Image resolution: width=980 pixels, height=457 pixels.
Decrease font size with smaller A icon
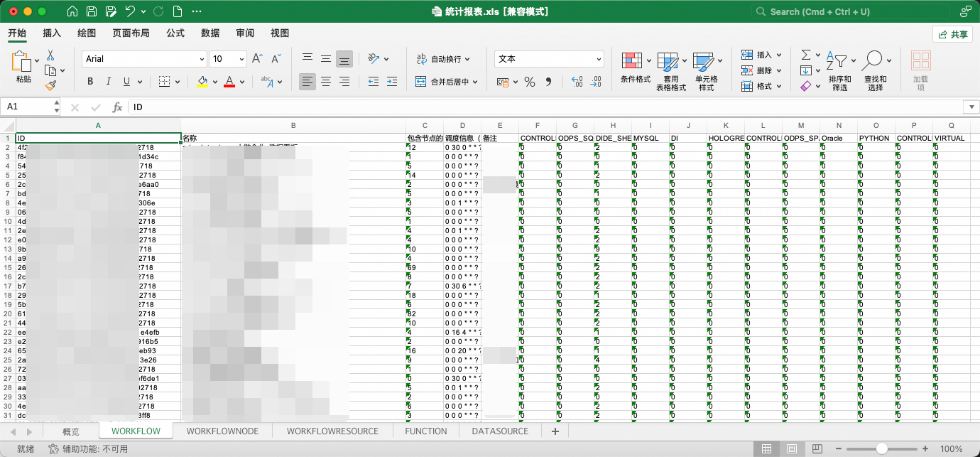[277, 59]
